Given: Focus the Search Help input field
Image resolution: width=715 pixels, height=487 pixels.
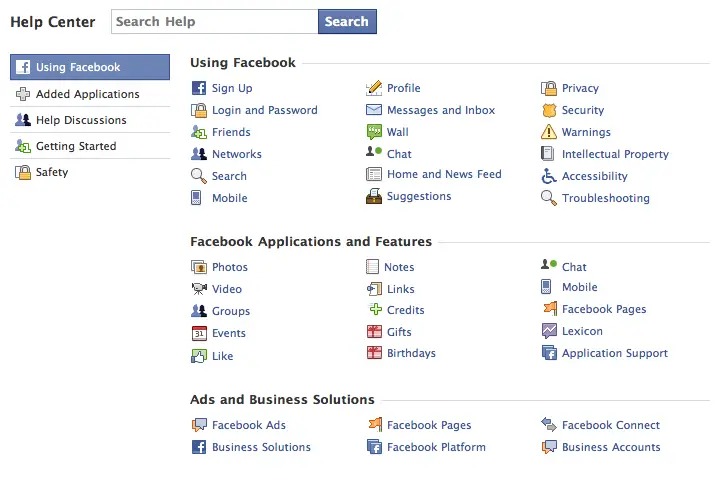Looking at the screenshot, I should pos(215,21).
